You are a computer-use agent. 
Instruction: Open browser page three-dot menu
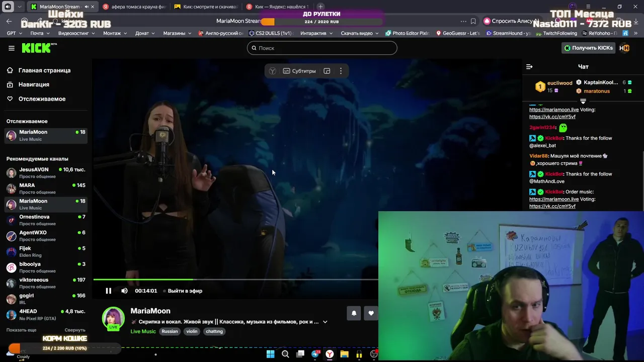point(463,21)
